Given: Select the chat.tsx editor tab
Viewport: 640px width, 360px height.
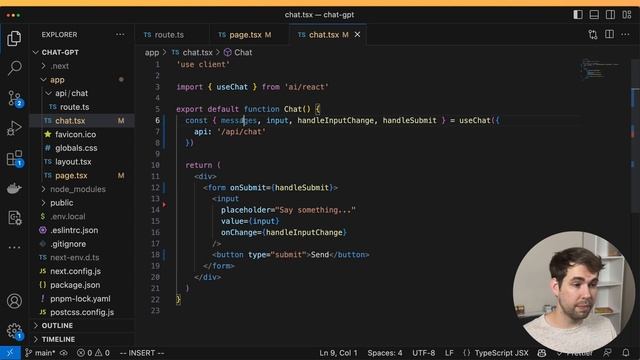Looking at the screenshot, I should [323, 35].
